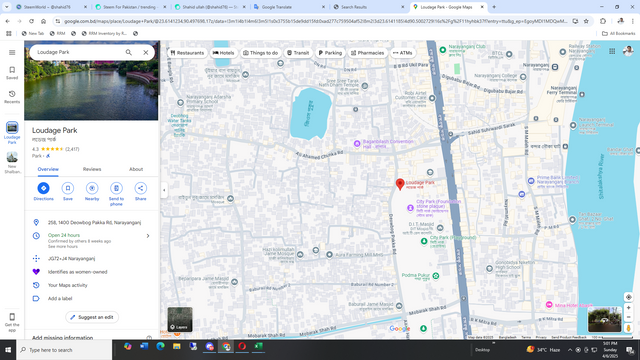This screenshot has width=640, height=360.
Task: Switch to Google Translate browser tab
Action: 289,7
